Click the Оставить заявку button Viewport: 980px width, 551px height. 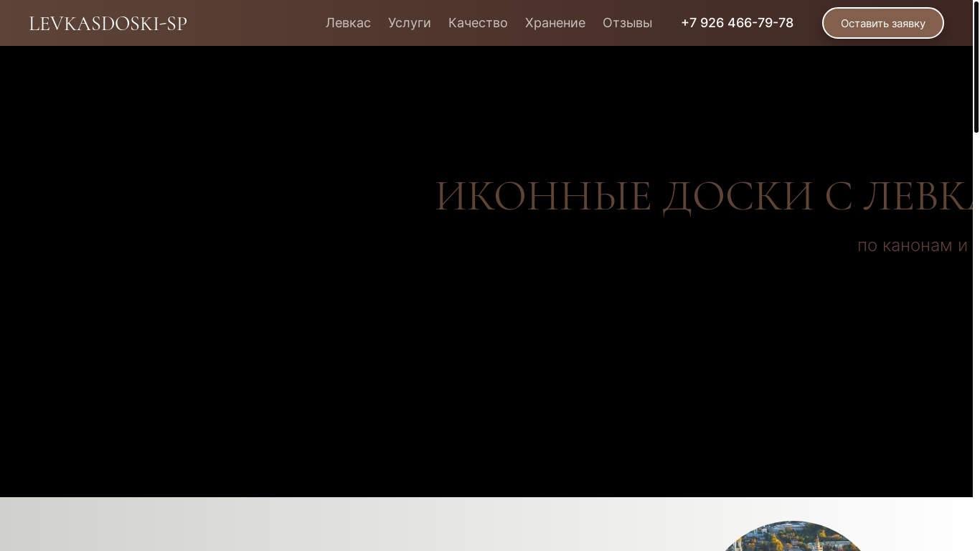(883, 23)
